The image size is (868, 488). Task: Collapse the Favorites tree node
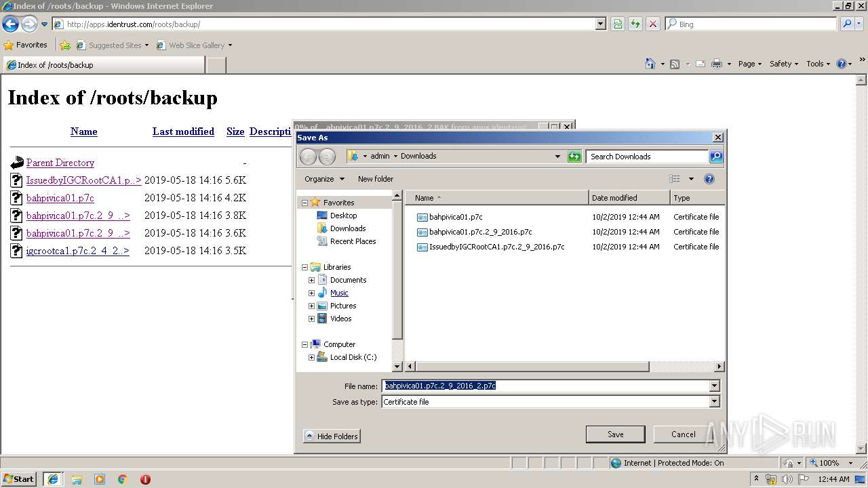pos(304,203)
